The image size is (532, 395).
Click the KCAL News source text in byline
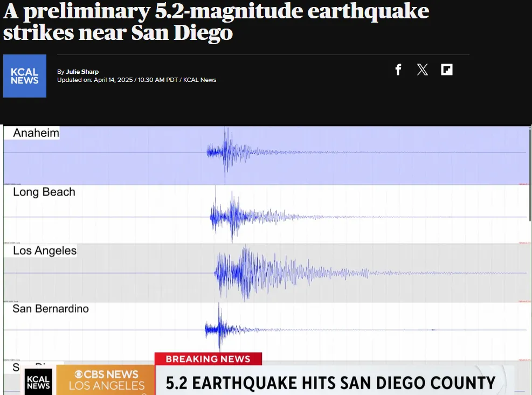point(199,80)
